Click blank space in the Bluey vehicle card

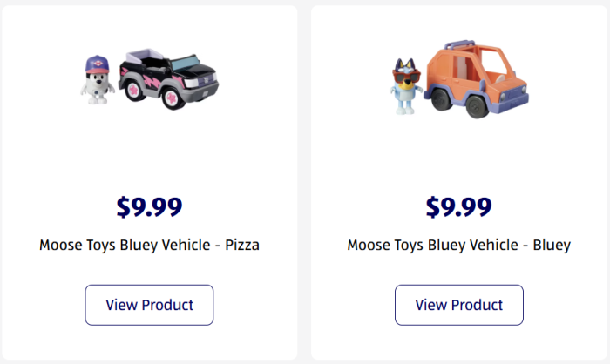click(558, 165)
